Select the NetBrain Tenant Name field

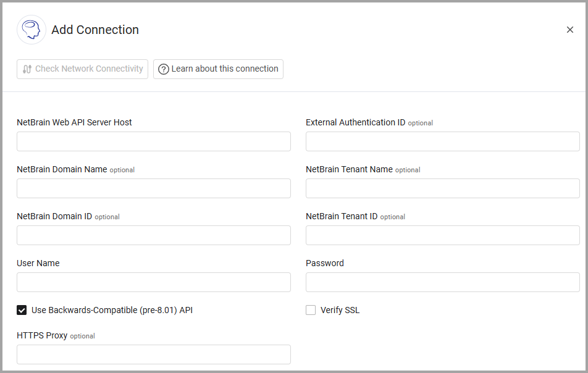(x=442, y=188)
